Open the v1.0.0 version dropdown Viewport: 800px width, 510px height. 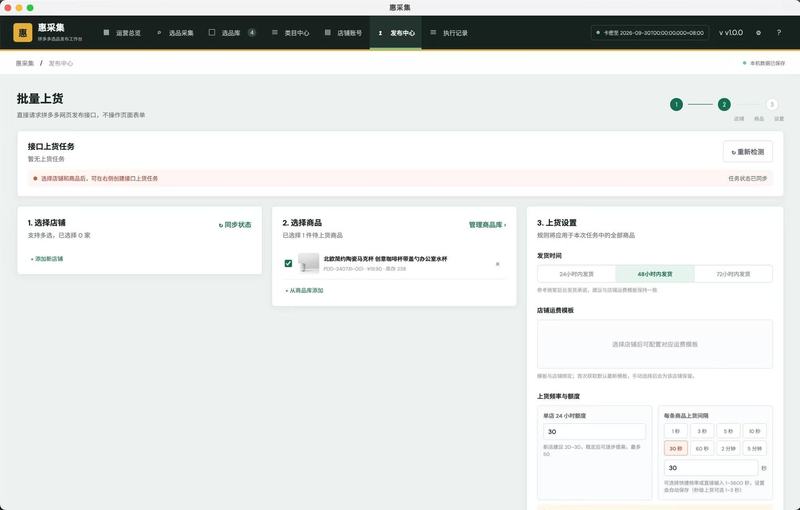[x=731, y=33]
